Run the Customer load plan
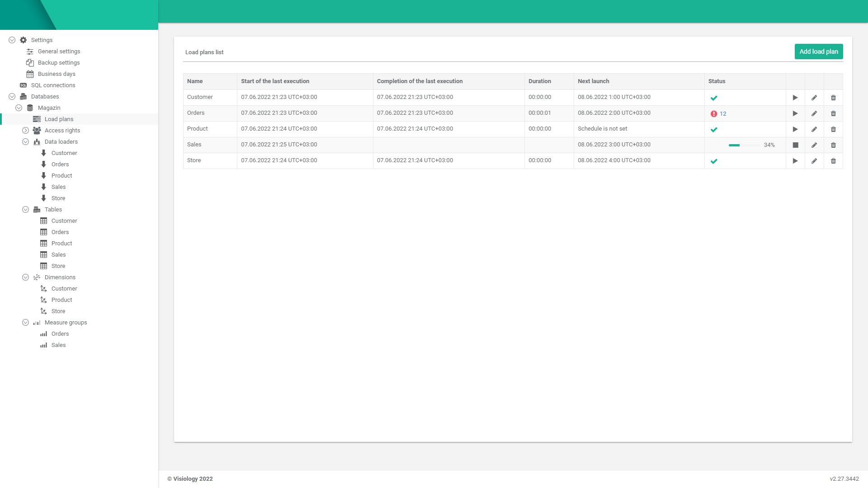 click(795, 98)
